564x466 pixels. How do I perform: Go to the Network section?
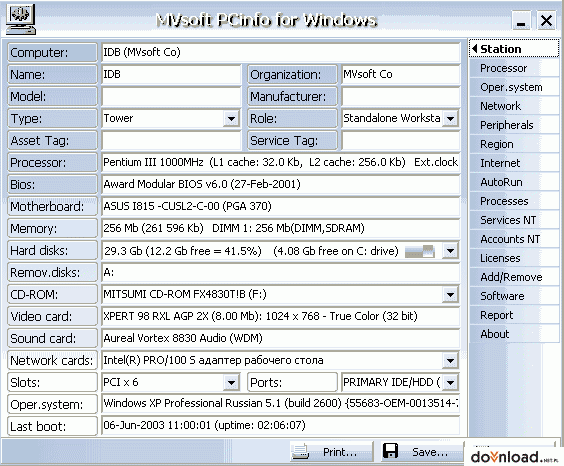514,106
